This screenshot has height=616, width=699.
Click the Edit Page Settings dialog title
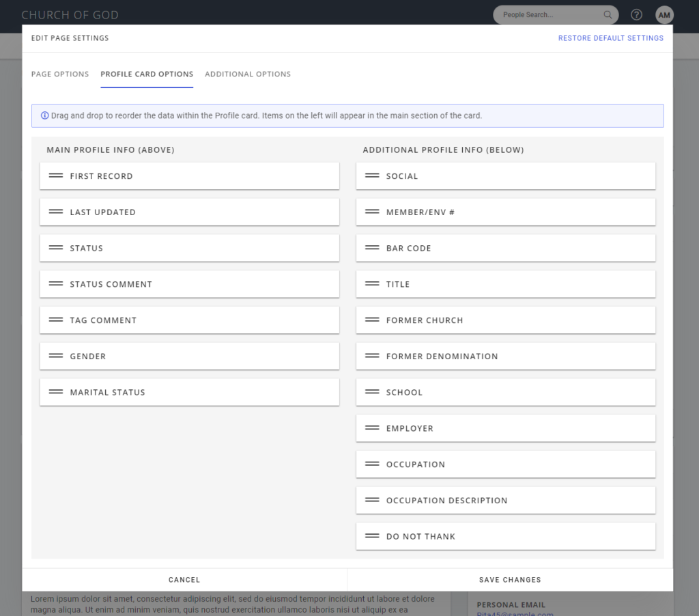pyautogui.click(x=70, y=38)
